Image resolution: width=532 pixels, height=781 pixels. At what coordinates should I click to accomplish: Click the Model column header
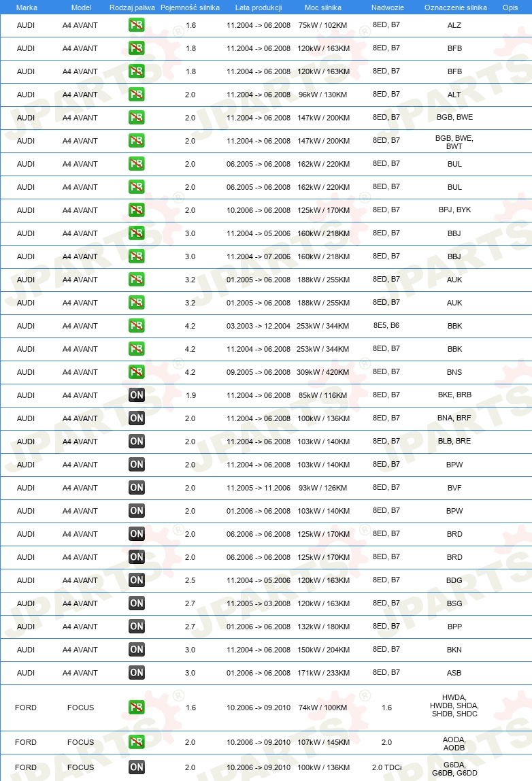(x=81, y=7)
